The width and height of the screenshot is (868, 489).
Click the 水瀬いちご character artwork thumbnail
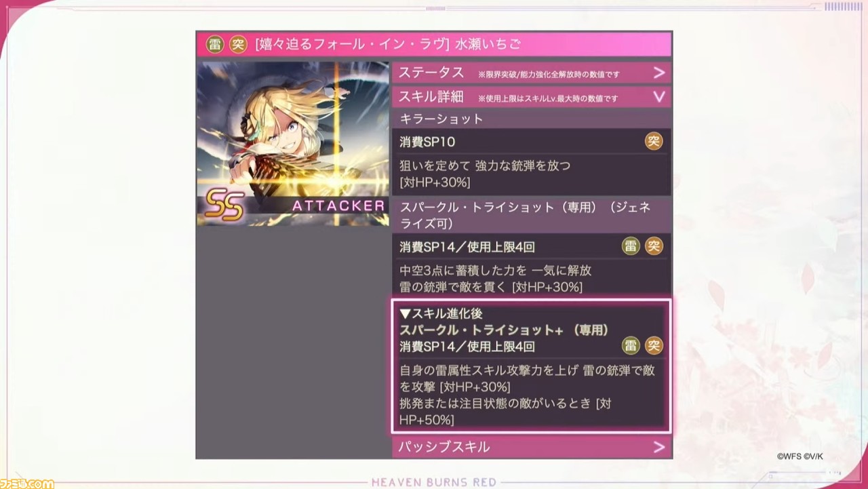(x=293, y=144)
